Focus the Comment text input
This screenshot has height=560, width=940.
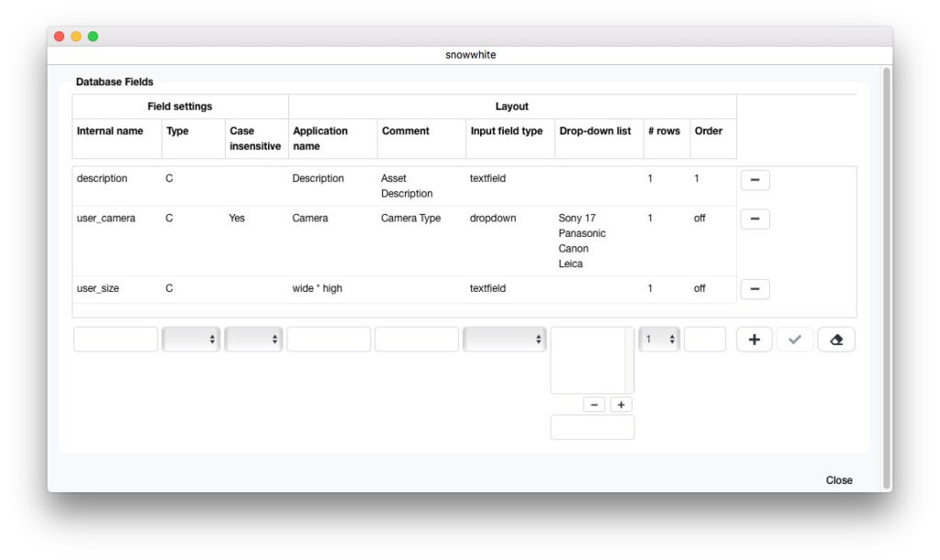click(x=417, y=340)
